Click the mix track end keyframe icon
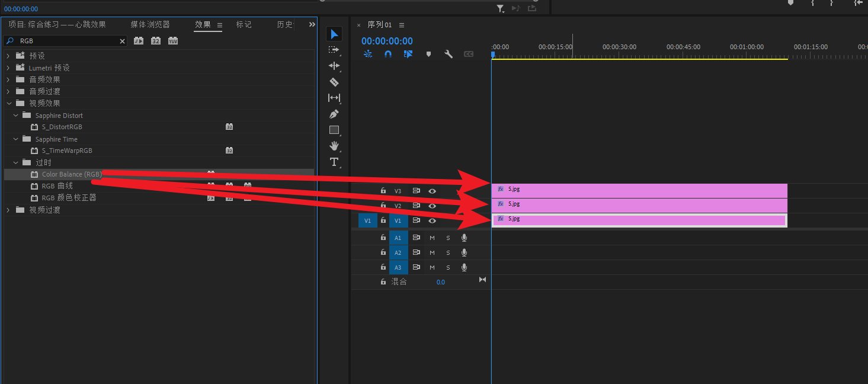 (482, 280)
